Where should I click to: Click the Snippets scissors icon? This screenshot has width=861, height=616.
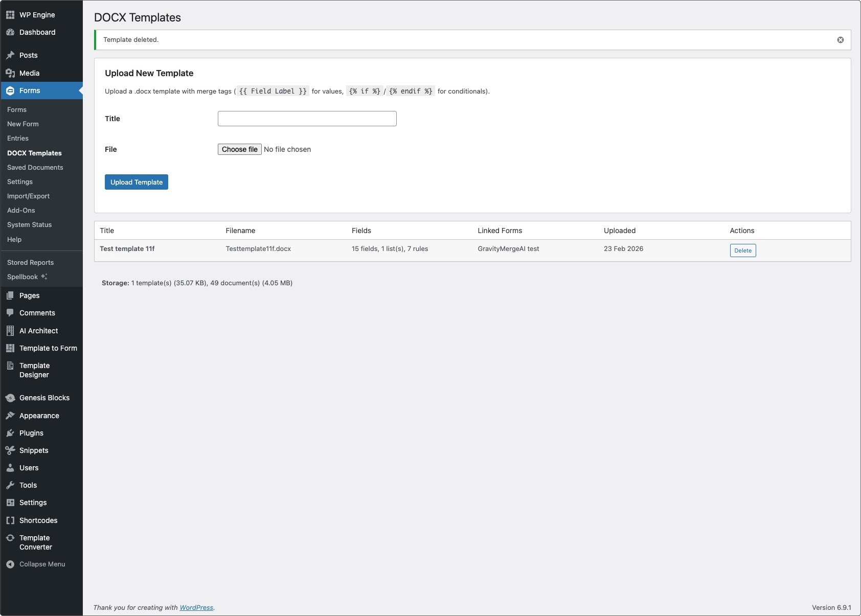pos(10,450)
